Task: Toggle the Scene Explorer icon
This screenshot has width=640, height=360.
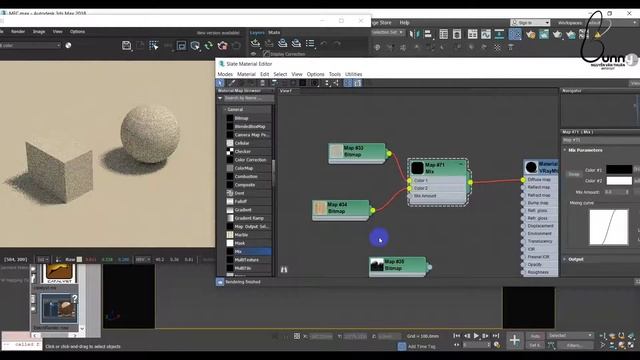Action: (x=444, y=34)
